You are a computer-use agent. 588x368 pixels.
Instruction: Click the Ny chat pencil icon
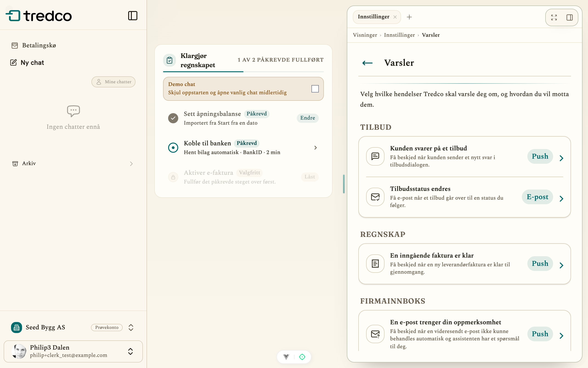(13, 63)
